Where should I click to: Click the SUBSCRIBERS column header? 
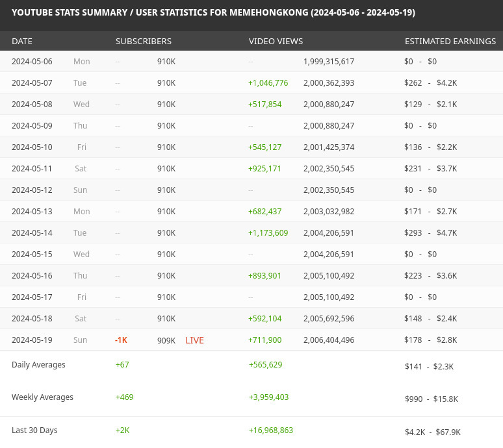[144, 42]
